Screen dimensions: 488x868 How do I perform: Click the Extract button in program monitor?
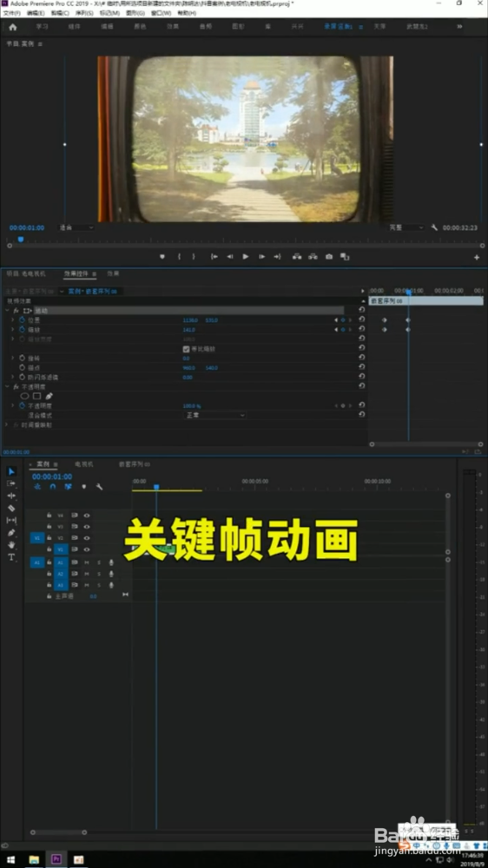pyautogui.click(x=313, y=256)
